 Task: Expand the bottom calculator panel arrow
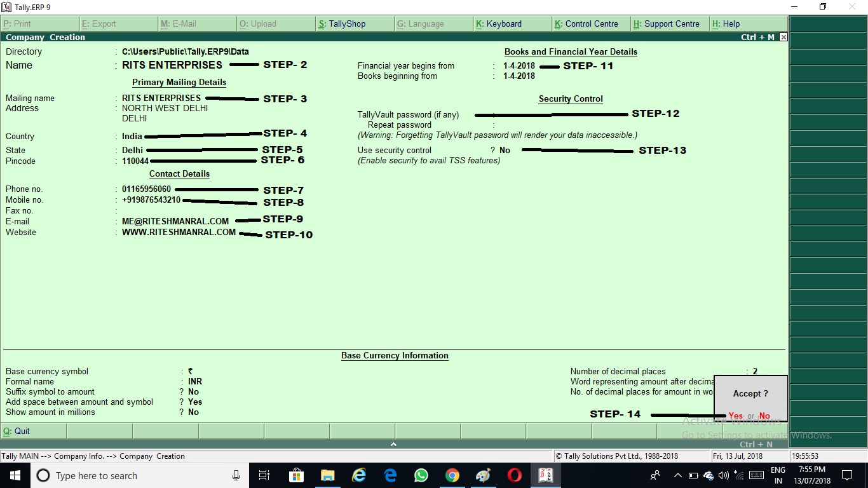click(393, 444)
